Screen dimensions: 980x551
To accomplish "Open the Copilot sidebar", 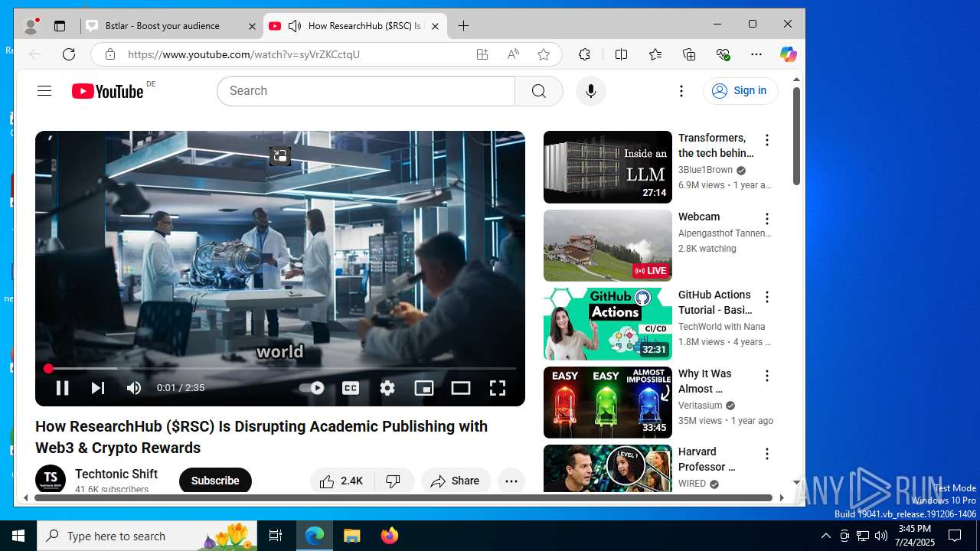I will (788, 54).
